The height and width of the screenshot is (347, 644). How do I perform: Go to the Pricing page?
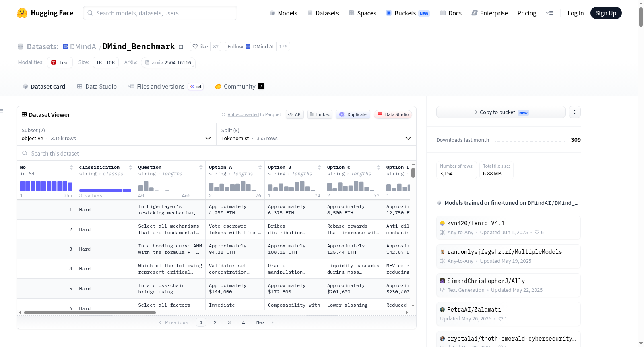click(x=527, y=13)
